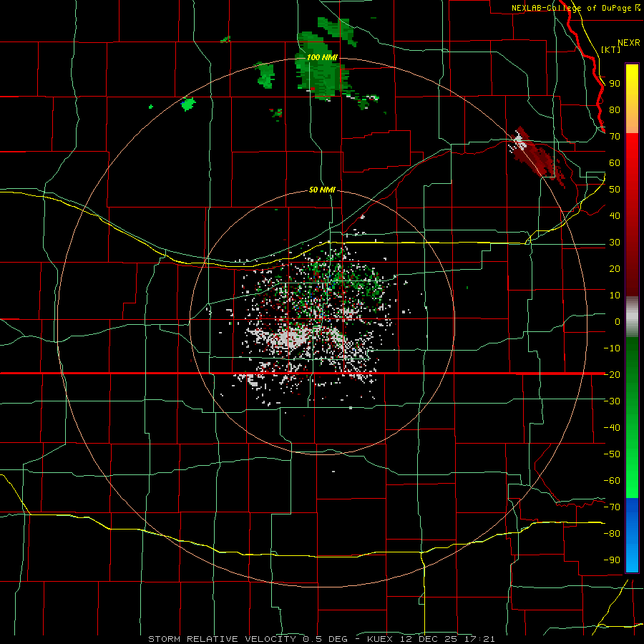Click the KUEX station identifier in caption
This screenshot has height=644, width=644.
coord(380,639)
